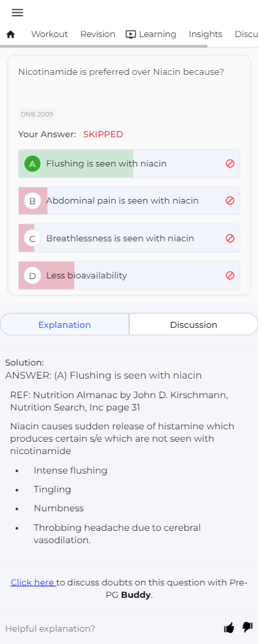Image resolution: width=258 pixels, height=644 pixels.
Task: Click the Learning play icon
Action: [x=131, y=34]
